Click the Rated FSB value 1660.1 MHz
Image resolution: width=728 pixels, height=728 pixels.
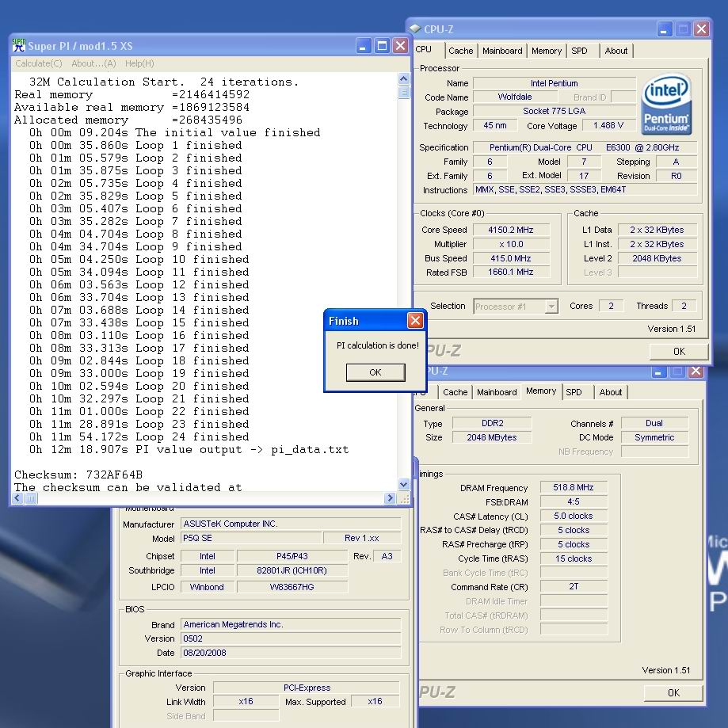511,272
